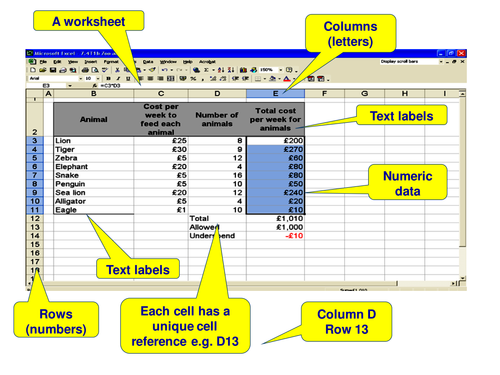Open the font name Arial dropdown
Screen dimensions: 500x375
tap(81, 79)
